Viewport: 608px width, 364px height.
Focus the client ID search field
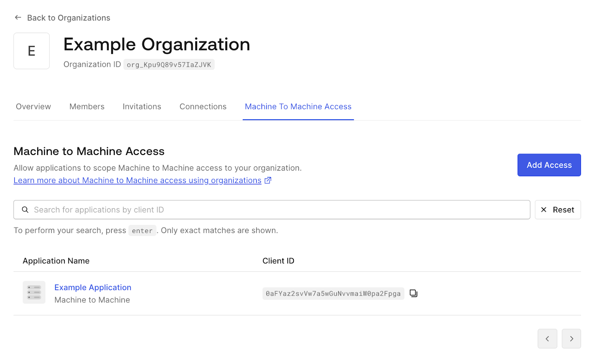click(x=272, y=210)
